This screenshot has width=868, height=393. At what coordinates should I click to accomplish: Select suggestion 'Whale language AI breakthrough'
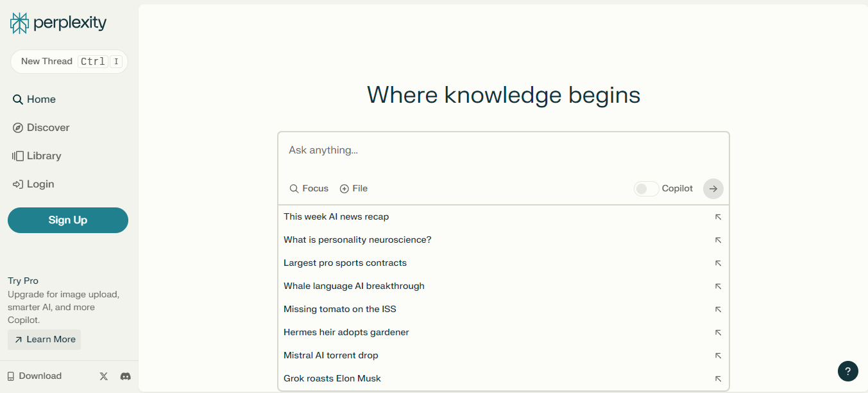(x=354, y=286)
